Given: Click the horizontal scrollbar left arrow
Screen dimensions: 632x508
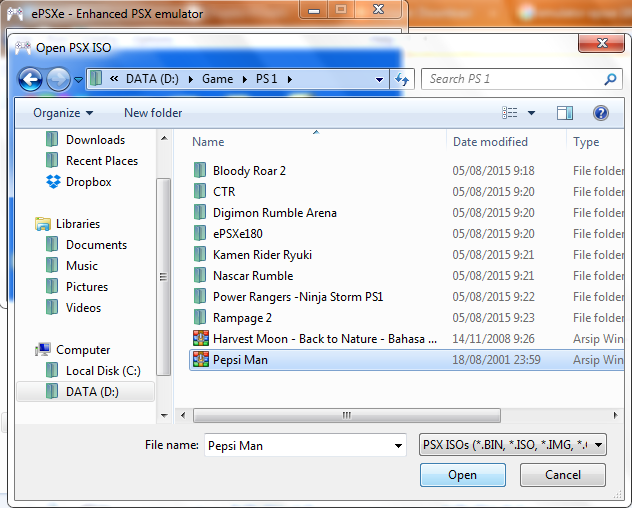Looking at the screenshot, I should tap(183, 415).
